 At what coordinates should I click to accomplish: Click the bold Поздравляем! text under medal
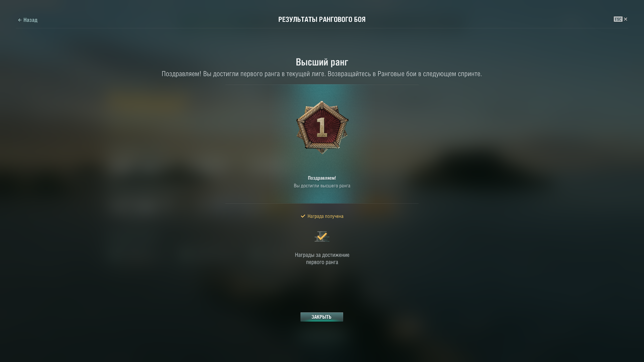322,178
